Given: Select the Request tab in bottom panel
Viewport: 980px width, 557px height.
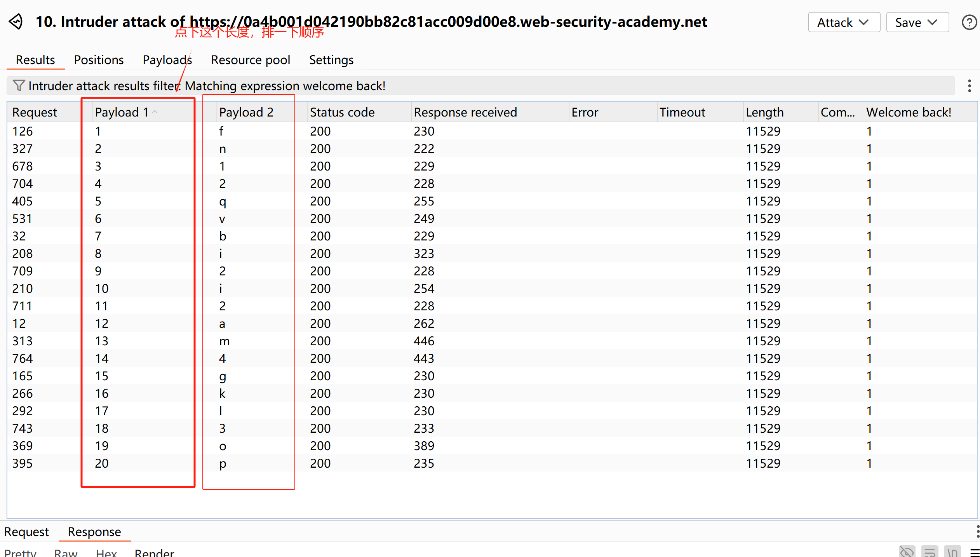Looking at the screenshot, I should [26, 531].
